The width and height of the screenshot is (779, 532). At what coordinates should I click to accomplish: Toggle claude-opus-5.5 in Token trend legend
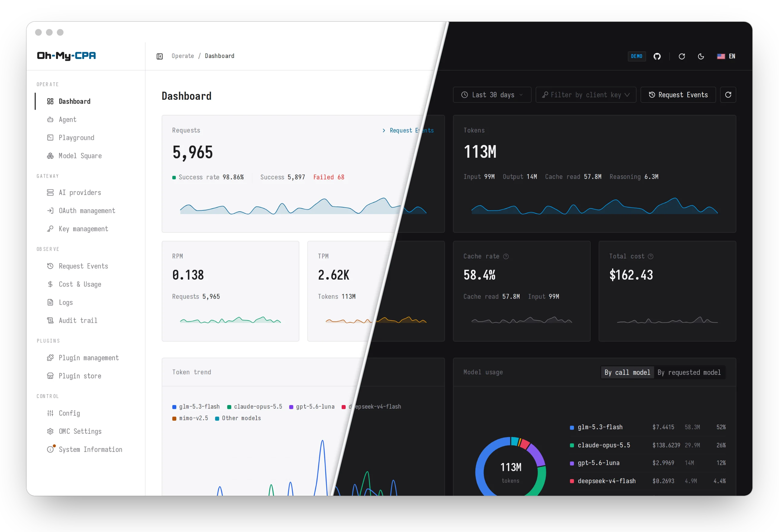tap(254, 406)
